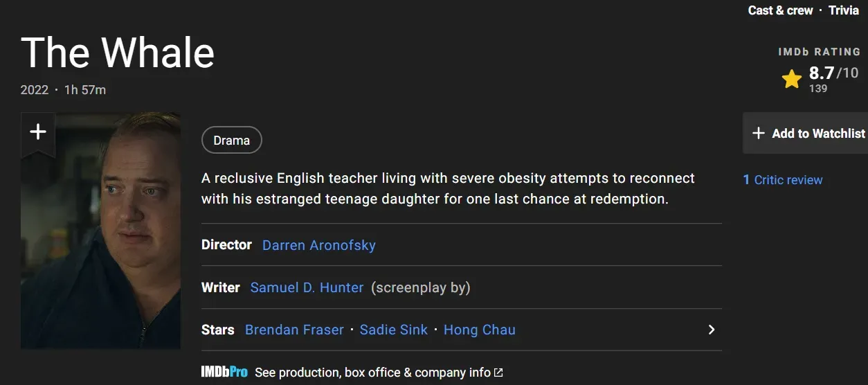The width and height of the screenshot is (868, 385).
Task: Add The Whale to Watchlist
Action: pyautogui.click(x=818, y=134)
